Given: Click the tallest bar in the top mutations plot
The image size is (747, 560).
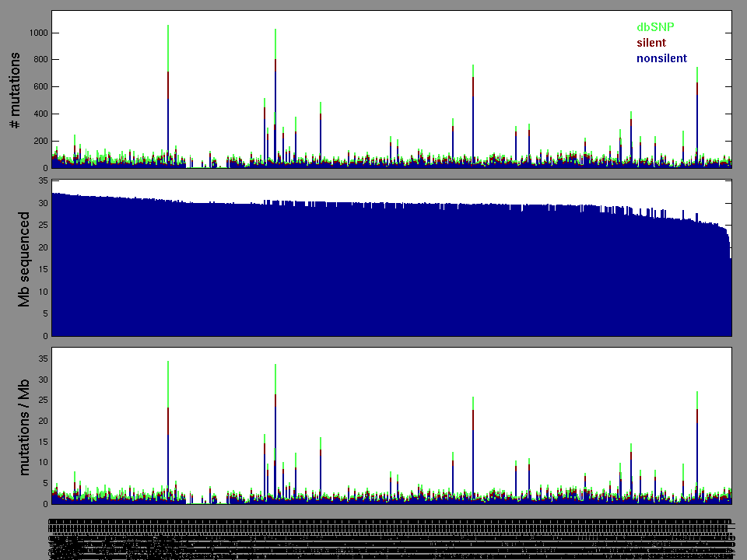Looking at the screenshot, I should click(x=168, y=93).
